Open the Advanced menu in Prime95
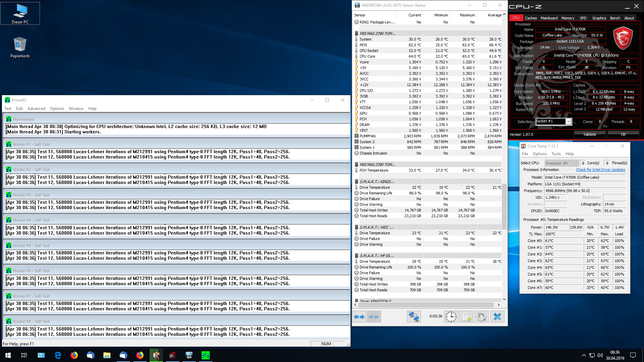The image size is (644, 362). [x=36, y=109]
